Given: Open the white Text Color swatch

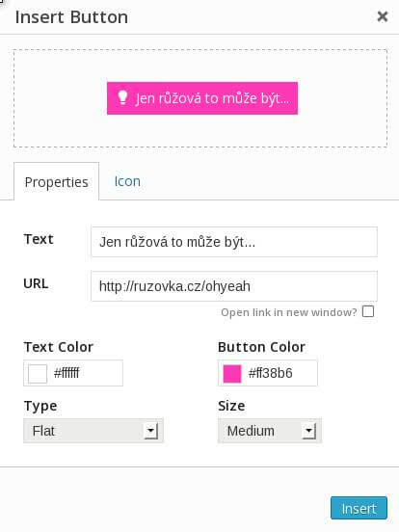Looking at the screenshot, I should (38, 374).
